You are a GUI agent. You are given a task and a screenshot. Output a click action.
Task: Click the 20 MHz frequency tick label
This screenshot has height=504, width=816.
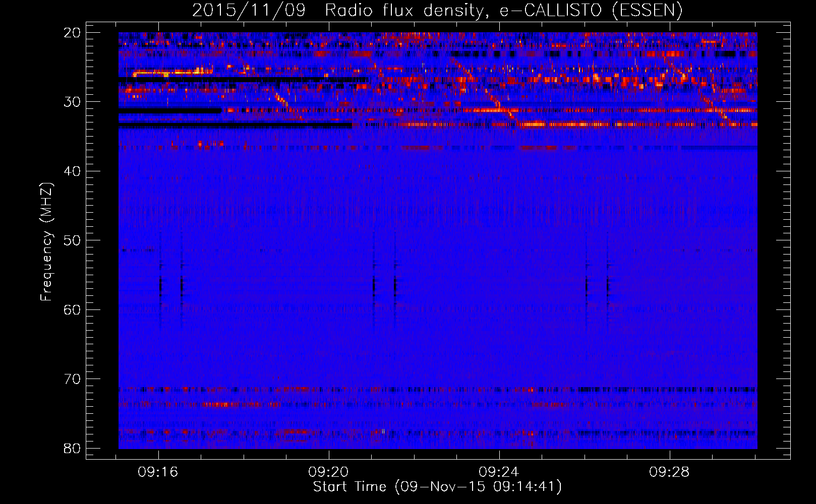pos(73,33)
